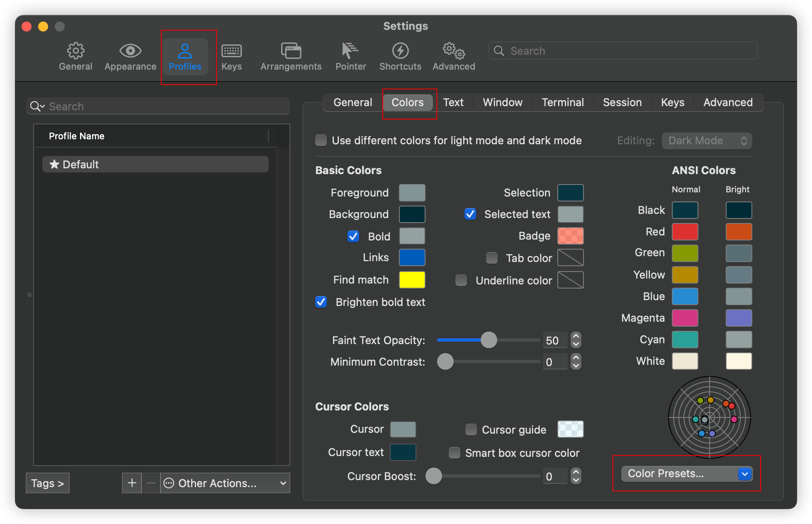Open the Arrangements windows icon
This screenshot has height=524, width=812.
(x=291, y=51)
